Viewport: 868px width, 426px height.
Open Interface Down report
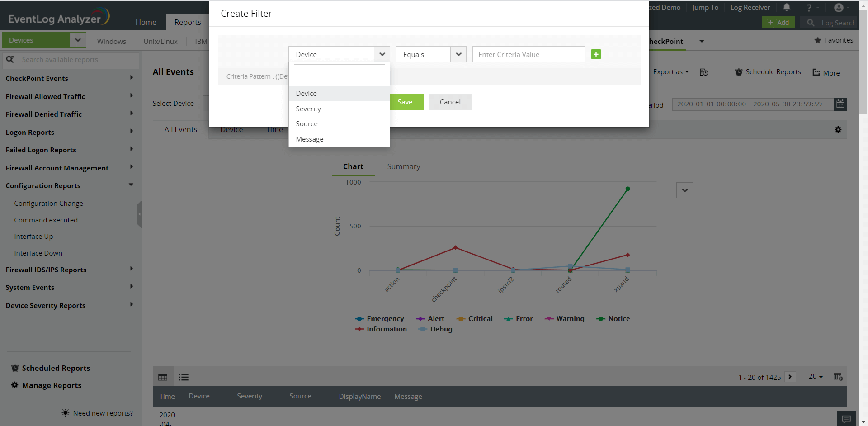pyautogui.click(x=38, y=253)
